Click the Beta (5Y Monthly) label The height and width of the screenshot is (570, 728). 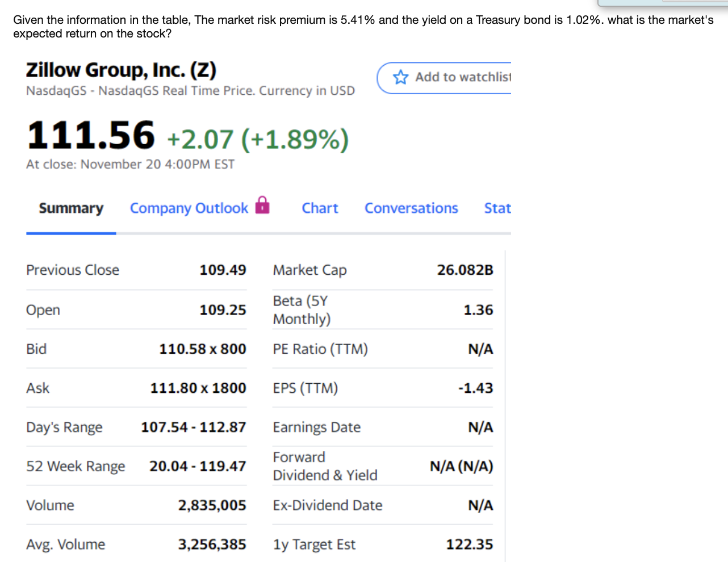(x=302, y=310)
